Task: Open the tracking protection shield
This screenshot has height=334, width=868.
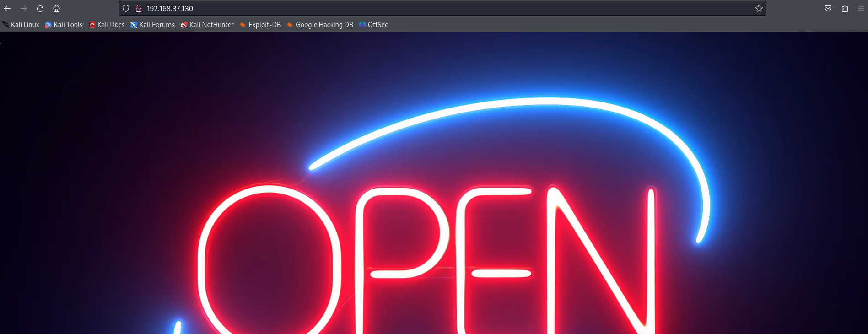Action: (126, 8)
